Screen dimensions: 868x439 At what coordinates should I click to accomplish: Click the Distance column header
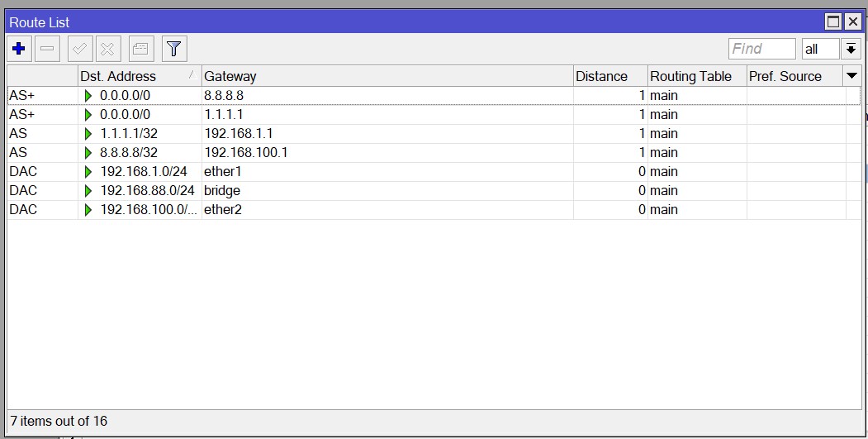pyautogui.click(x=609, y=76)
